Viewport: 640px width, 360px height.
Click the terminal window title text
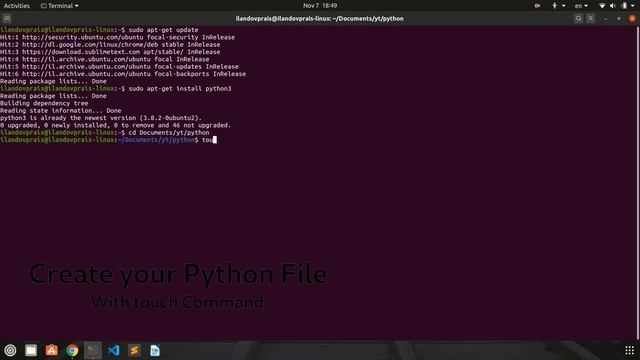pyautogui.click(x=320, y=18)
